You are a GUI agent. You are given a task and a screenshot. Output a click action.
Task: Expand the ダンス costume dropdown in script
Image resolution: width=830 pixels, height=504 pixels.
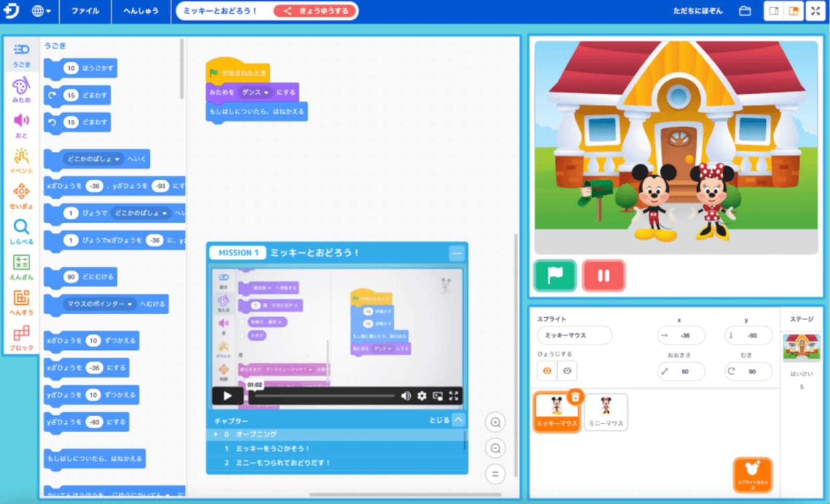[255, 92]
